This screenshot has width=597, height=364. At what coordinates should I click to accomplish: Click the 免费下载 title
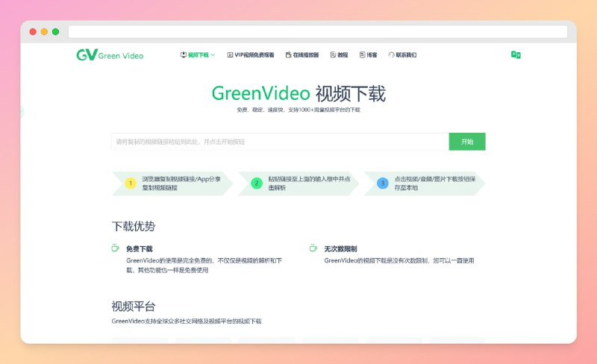click(x=140, y=248)
